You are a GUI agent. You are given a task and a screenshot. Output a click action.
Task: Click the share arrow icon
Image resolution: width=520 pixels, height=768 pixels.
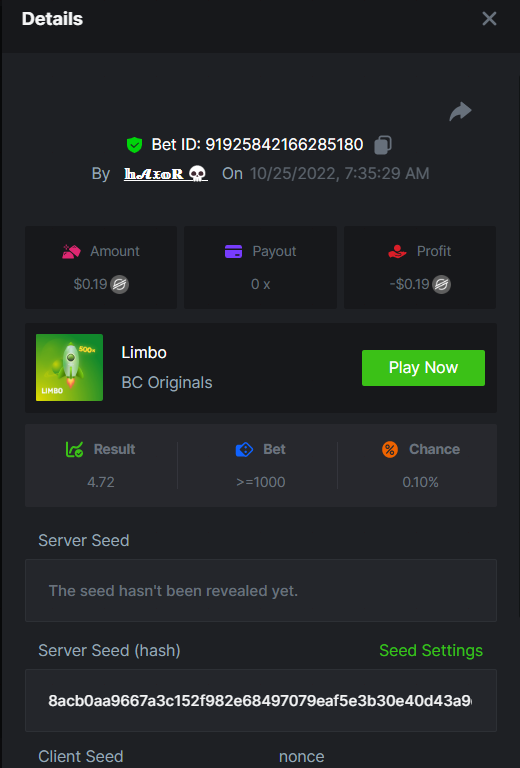[x=460, y=112]
